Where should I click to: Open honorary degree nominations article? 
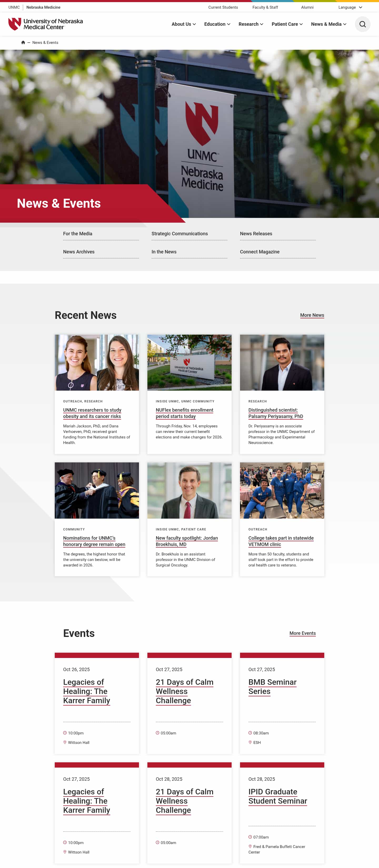pos(94,541)
